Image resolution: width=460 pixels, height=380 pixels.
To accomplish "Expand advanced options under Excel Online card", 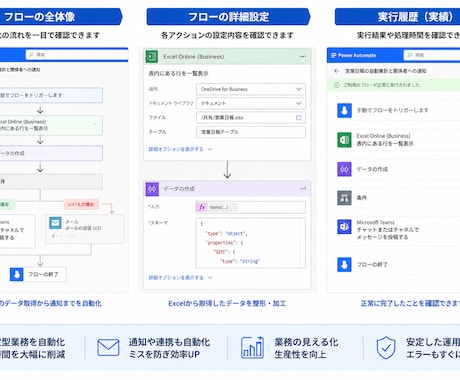I will click(180, 149).
